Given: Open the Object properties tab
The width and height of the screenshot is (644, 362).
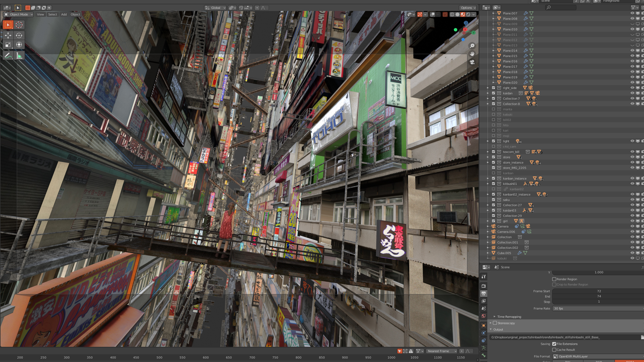Looking at the screenshot, I should [x=484, y=325].
